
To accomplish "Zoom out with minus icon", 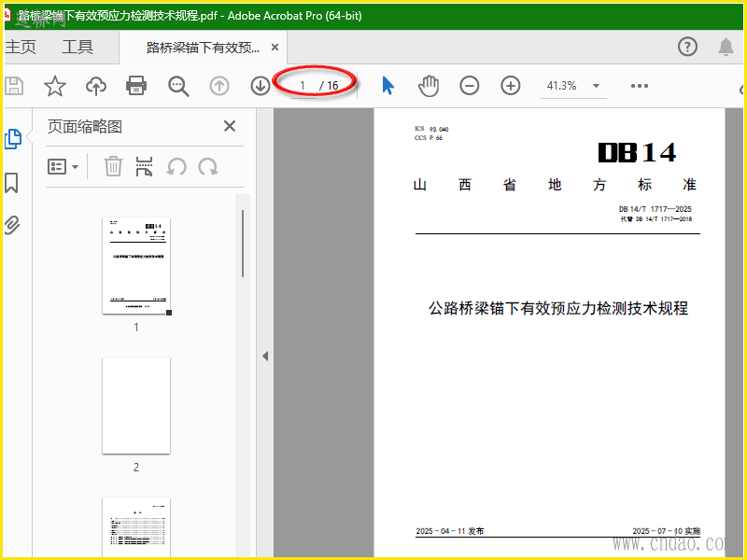I will click(x=470, y=86).
